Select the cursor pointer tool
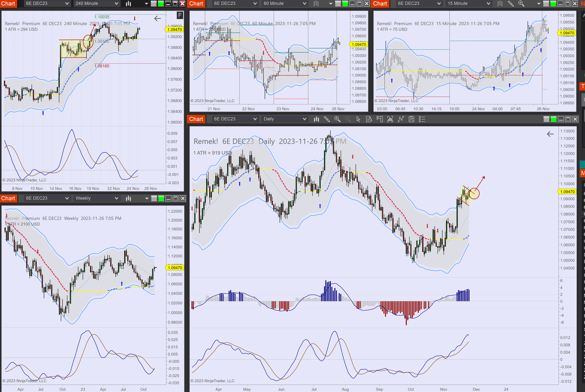Screen dimensions: 585x392 [x=358, y=119]
